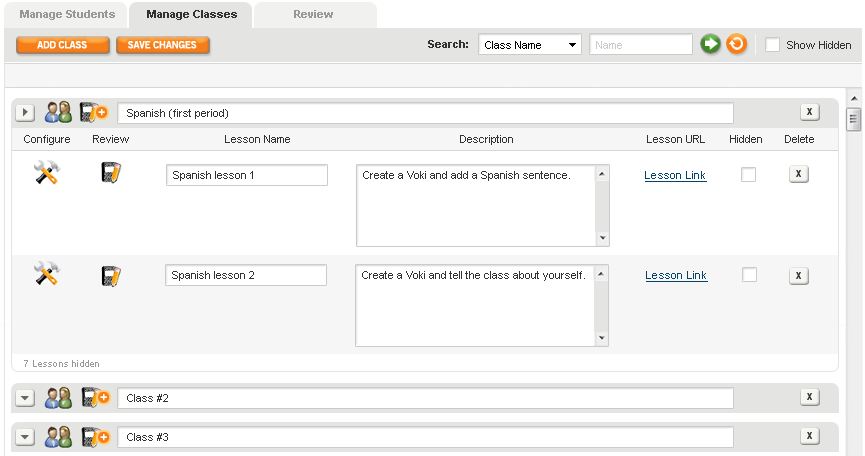Check Hidden box for Spanish lesson 1
Screen dimensions: 865x456
tap(748, 175)
